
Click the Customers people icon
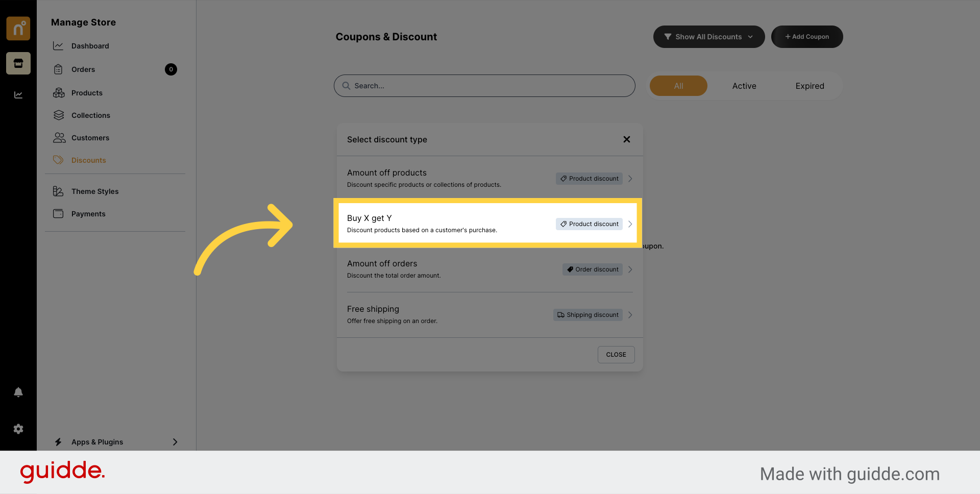59,138
